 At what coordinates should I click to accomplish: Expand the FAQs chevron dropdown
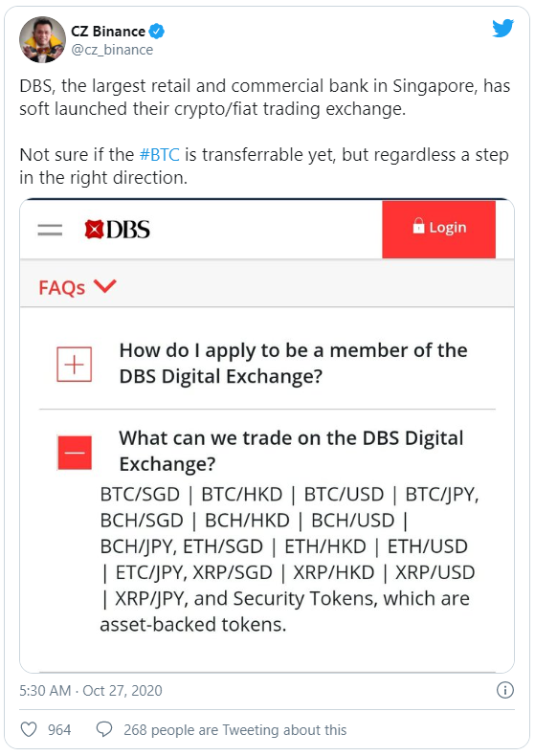pyautogui.click(x=105, y=286)
